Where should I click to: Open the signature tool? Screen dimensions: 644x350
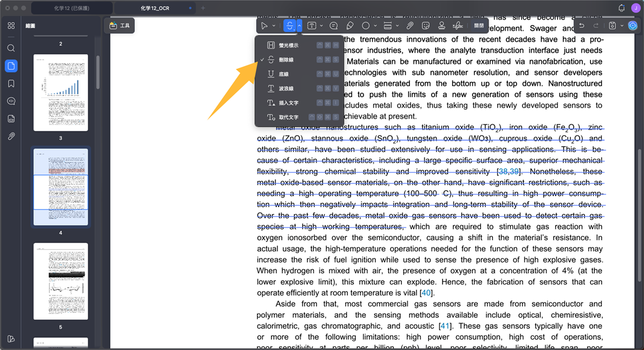[458, 26]
